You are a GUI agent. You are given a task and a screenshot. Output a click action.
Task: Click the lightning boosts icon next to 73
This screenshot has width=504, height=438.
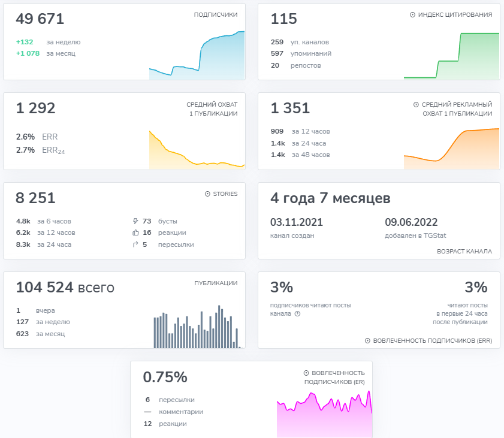135,221
